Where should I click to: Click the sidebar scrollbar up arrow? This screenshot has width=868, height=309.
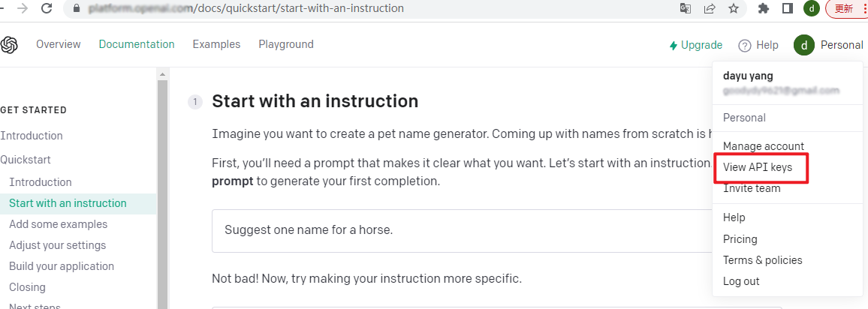[162, 74]
